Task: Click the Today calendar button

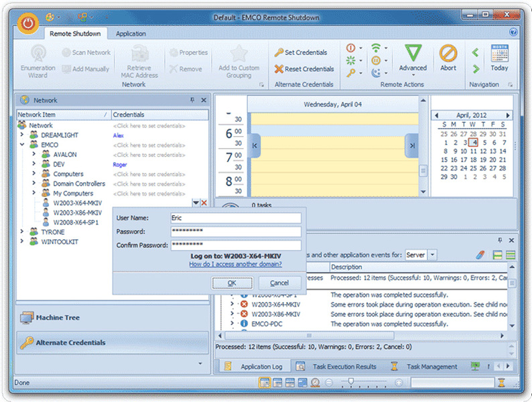Action: [x=499, y=58]
